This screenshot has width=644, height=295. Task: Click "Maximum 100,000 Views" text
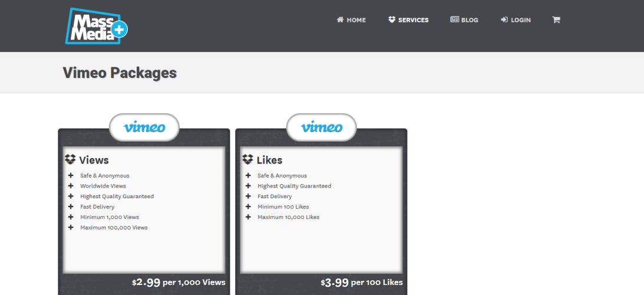114,228
